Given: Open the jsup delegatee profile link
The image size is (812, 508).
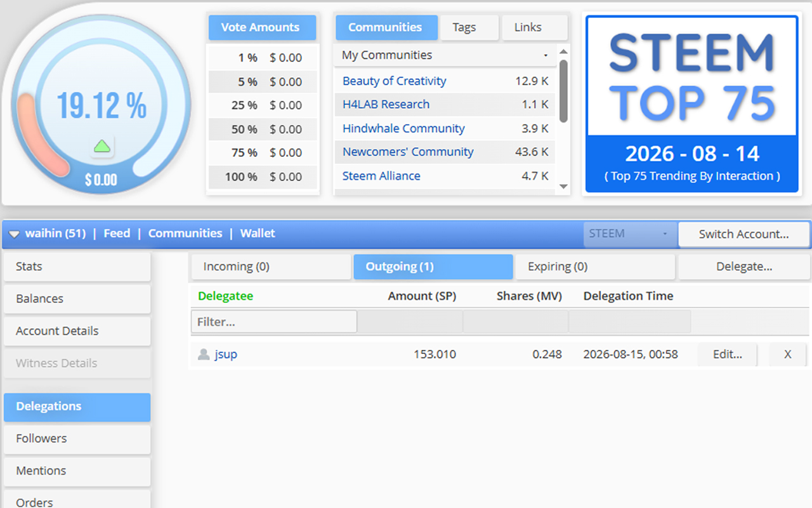Looking at the screenshot, I should [226, 354].
